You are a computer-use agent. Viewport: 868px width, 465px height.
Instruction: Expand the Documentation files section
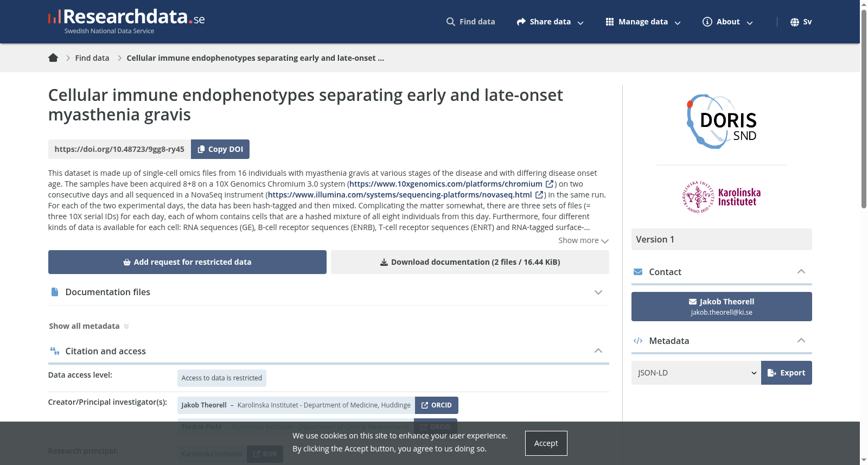point(329,292)
